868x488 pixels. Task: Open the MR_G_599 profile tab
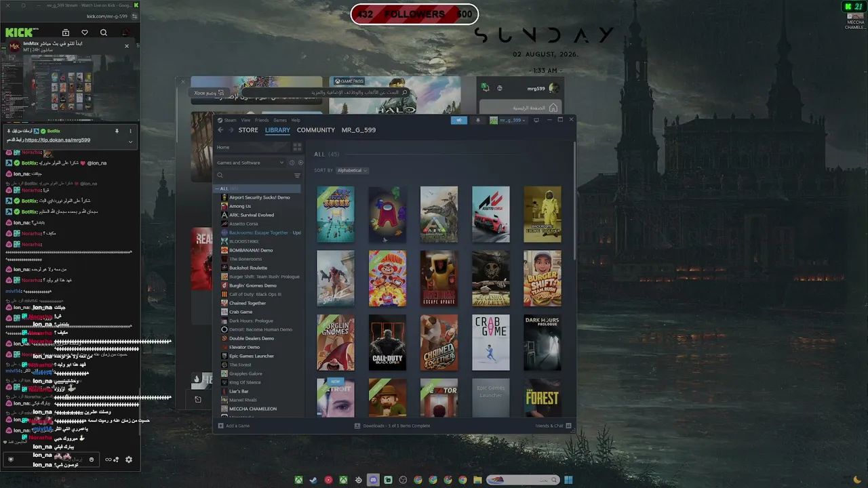[x=359, y=130]
